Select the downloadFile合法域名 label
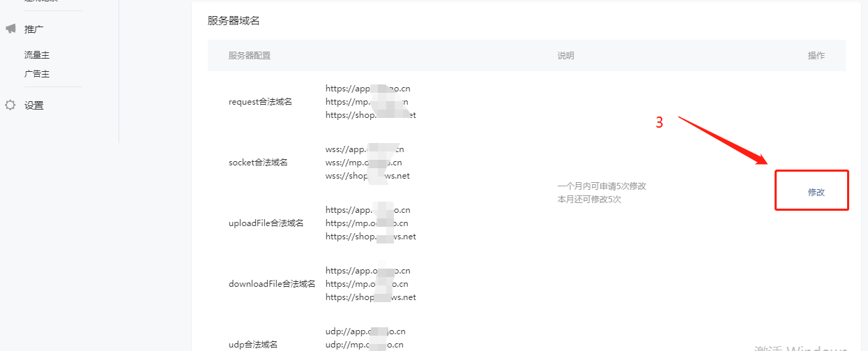Viewport: 868px width, 351px height. coord(272,284)
